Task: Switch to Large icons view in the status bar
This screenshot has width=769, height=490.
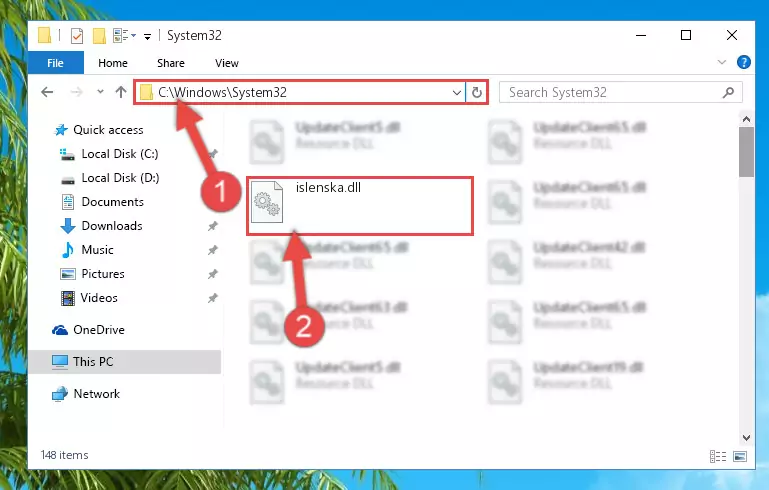Action: coord(740,457)
